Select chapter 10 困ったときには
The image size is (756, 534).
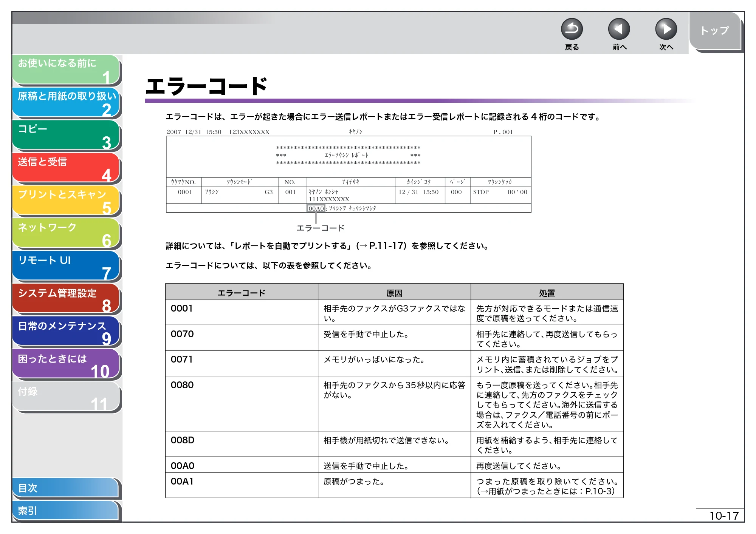click(x=66, y=365)
